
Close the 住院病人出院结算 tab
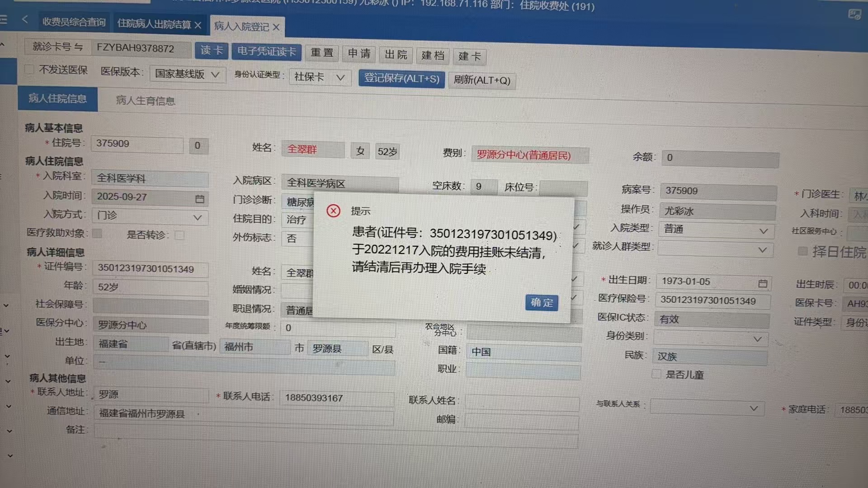pyautogui.click(x=198, y=25)
